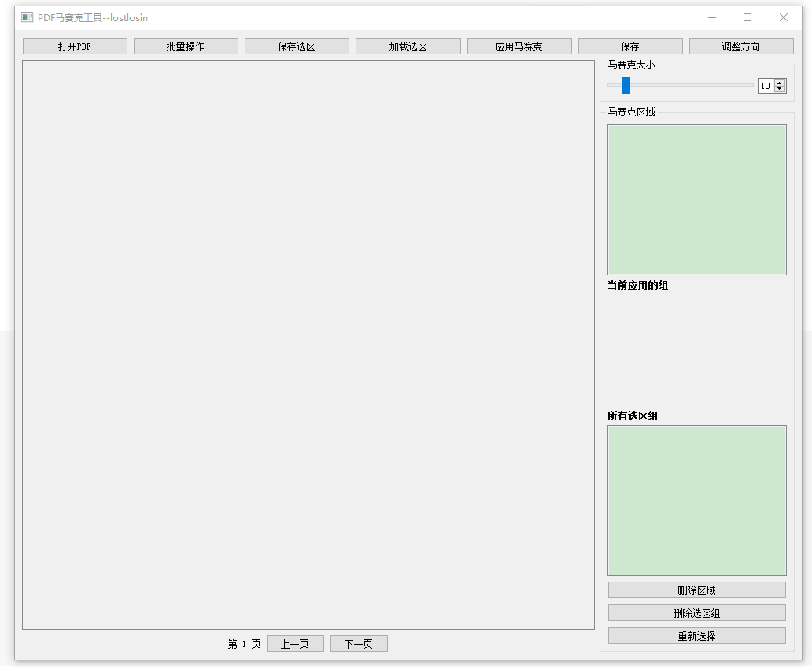Screen dimensions: 812x669
Task: Go to previous page with 上一页
Action: (295, 643)
